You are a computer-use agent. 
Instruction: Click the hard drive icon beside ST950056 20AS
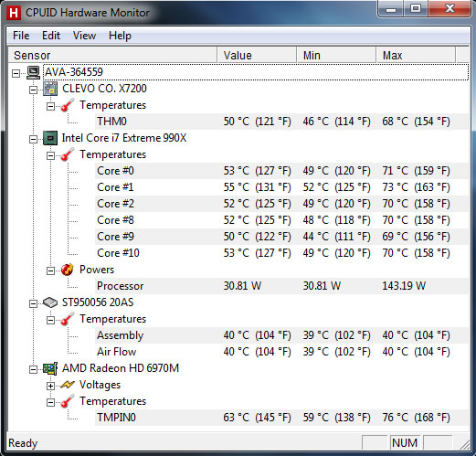click(50, 302)
